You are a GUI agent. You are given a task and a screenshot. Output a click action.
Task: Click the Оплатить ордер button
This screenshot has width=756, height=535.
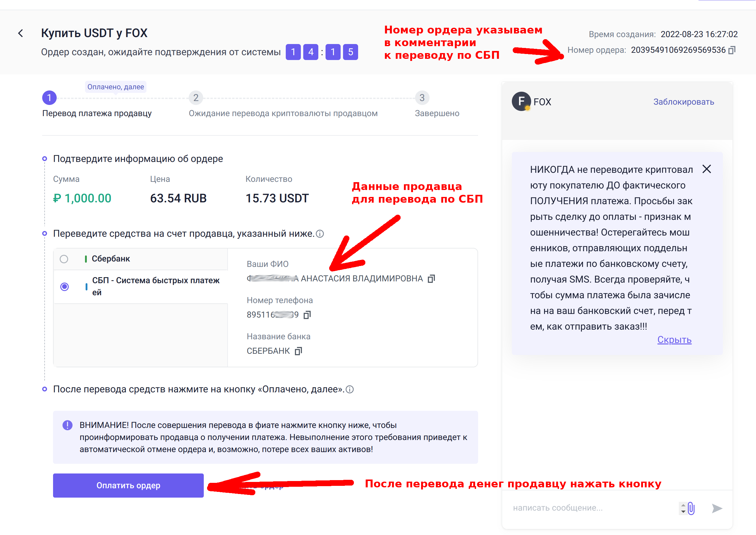click(x=128, y=485)
